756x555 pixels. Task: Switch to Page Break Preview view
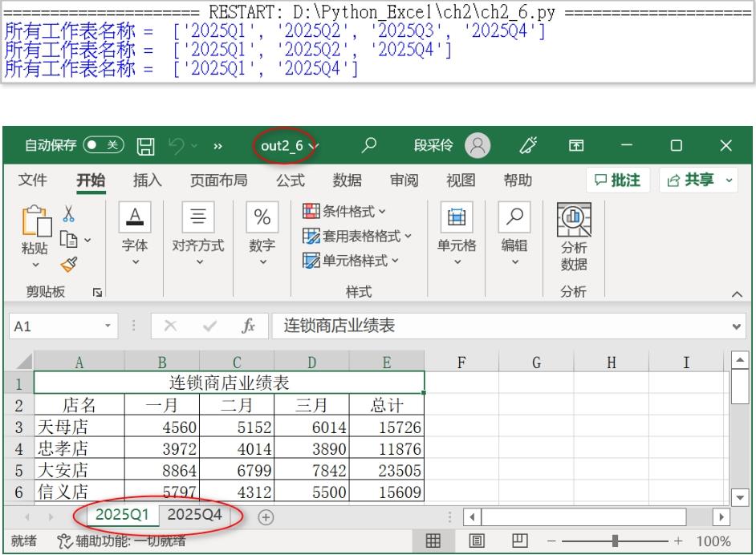(520, 541)
